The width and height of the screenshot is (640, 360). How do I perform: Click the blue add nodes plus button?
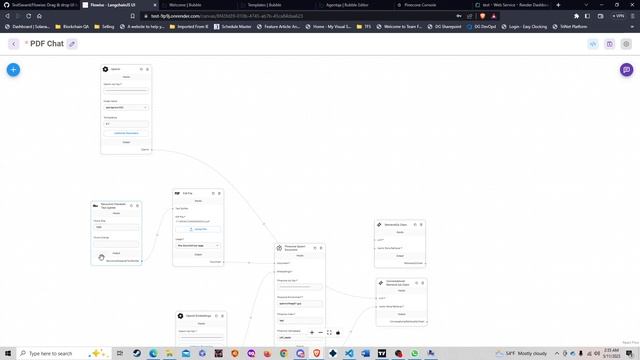13,70
